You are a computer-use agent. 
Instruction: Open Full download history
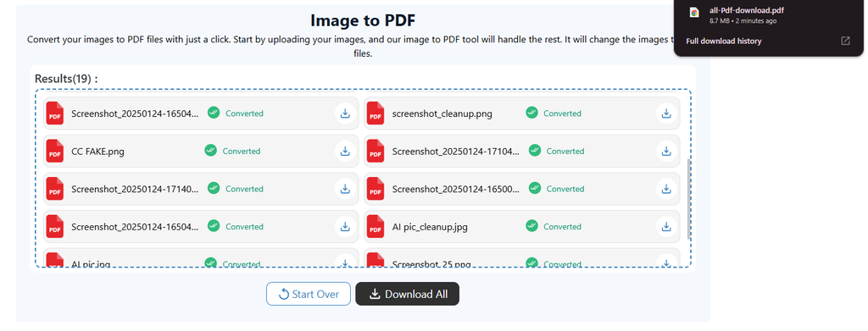coord(724,41)
